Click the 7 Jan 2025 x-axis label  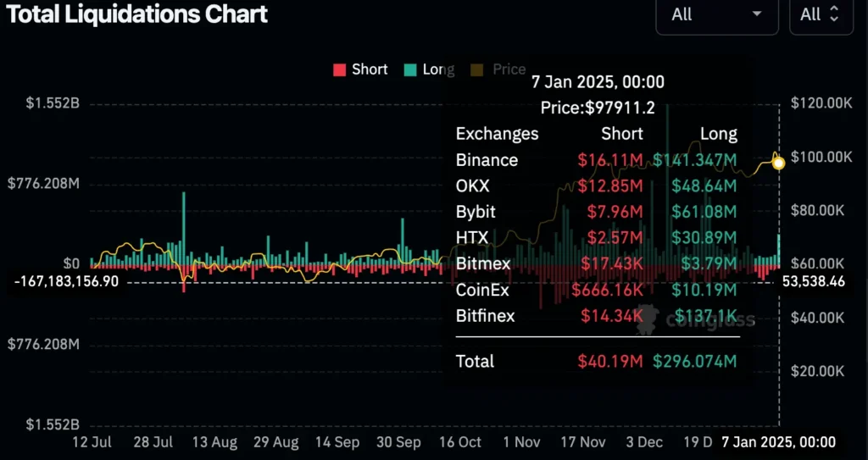click(x=778, y=442)
